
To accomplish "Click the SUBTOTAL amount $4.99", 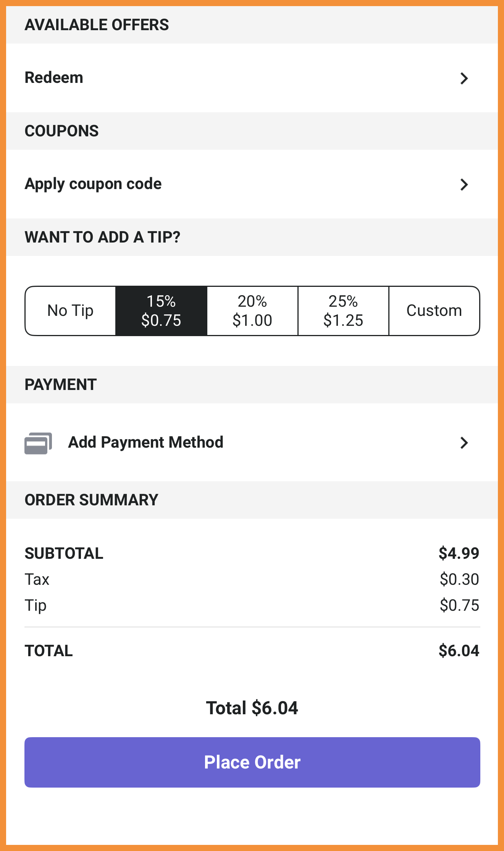I will coord(459,553).
